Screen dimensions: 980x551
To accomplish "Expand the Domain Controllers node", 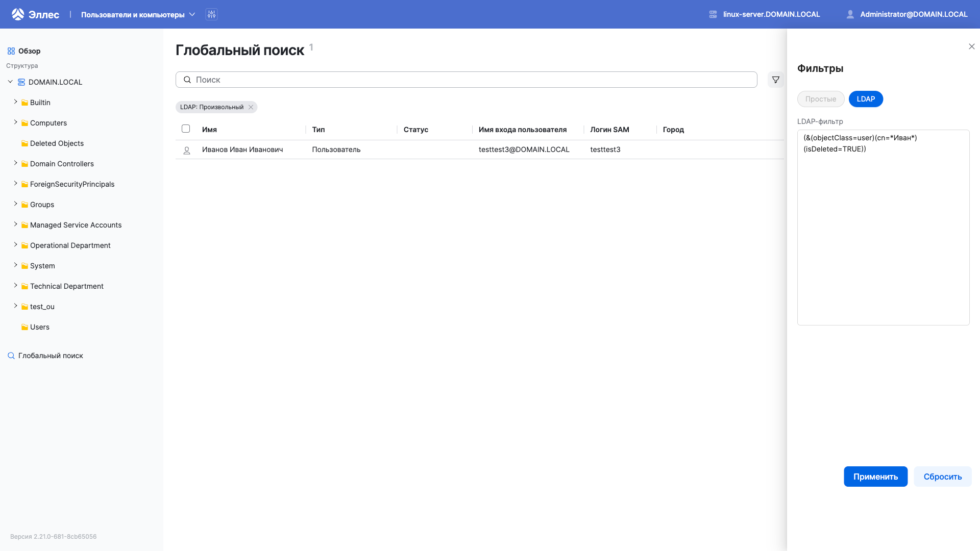I will click(16, 163).
